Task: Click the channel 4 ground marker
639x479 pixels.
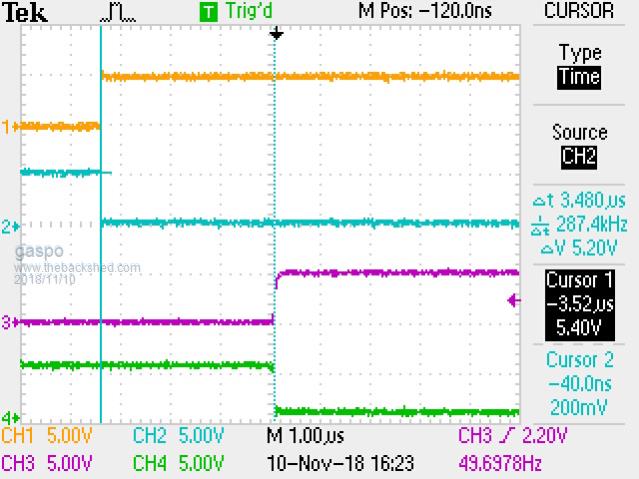Action: [x=8, y=417]
